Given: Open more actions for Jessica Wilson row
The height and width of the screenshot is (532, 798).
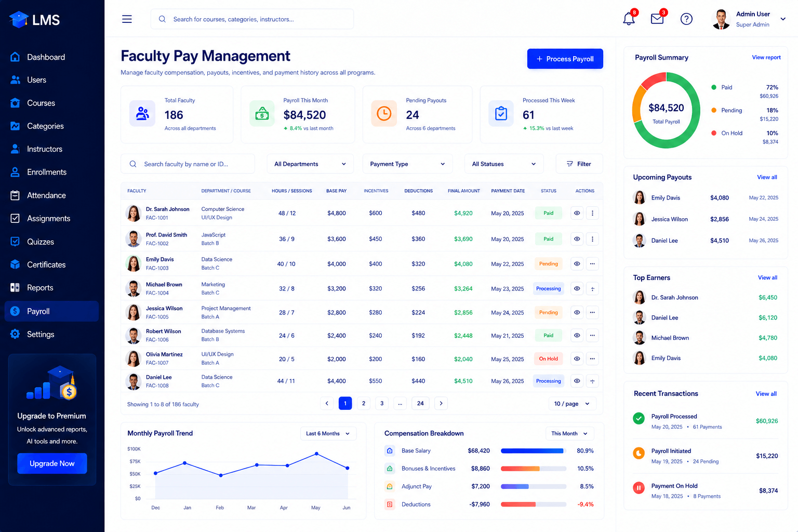Looking at the screenshot, I should 592,313.
